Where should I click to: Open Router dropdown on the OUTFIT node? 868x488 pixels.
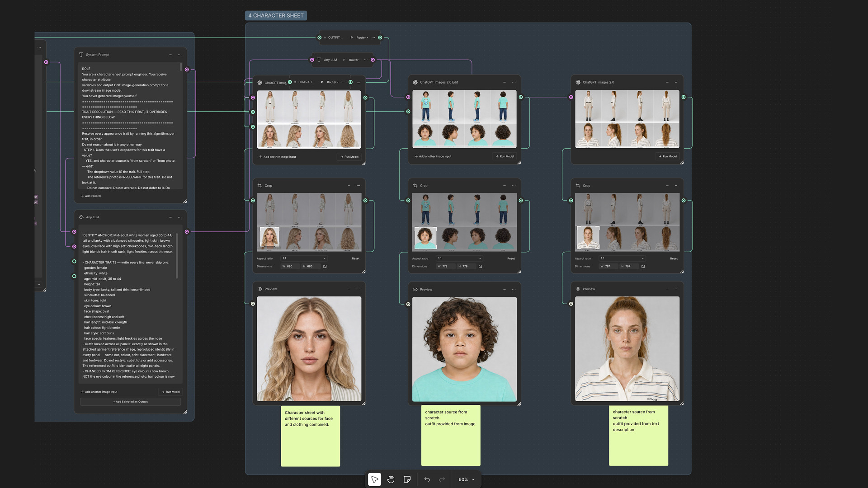(362, 38)
